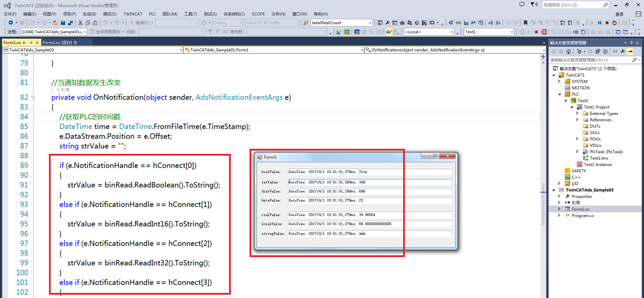Toggle bookmark with the bookmark icon

(x=525, y=23)
